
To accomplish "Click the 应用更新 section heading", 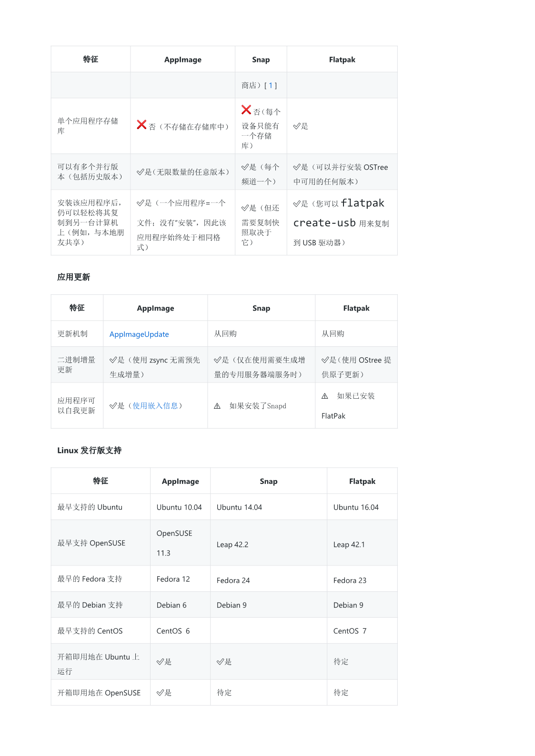I will click(73, 277).
